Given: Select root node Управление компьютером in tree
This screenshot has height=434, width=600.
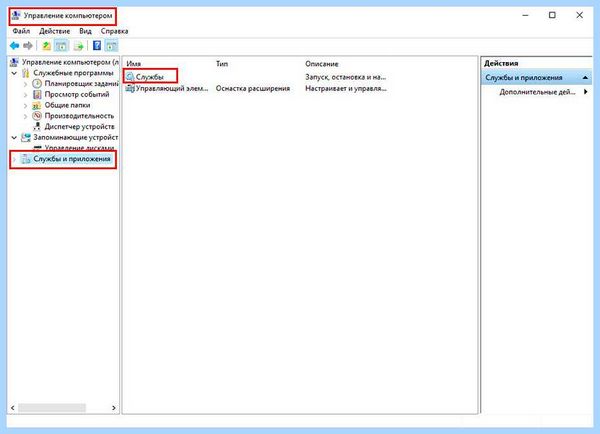Looking at the screenshot, I should 70,62.
